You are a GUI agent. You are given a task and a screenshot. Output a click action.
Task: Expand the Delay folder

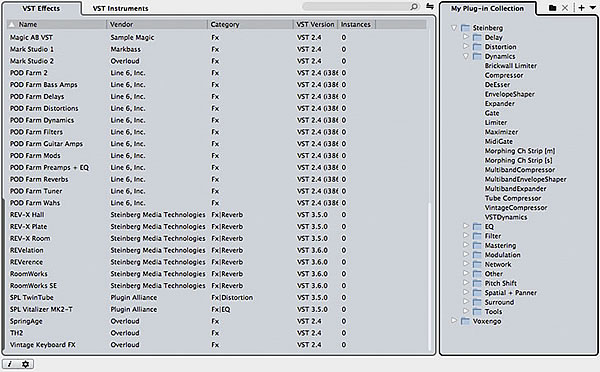[x=466, y=37]
